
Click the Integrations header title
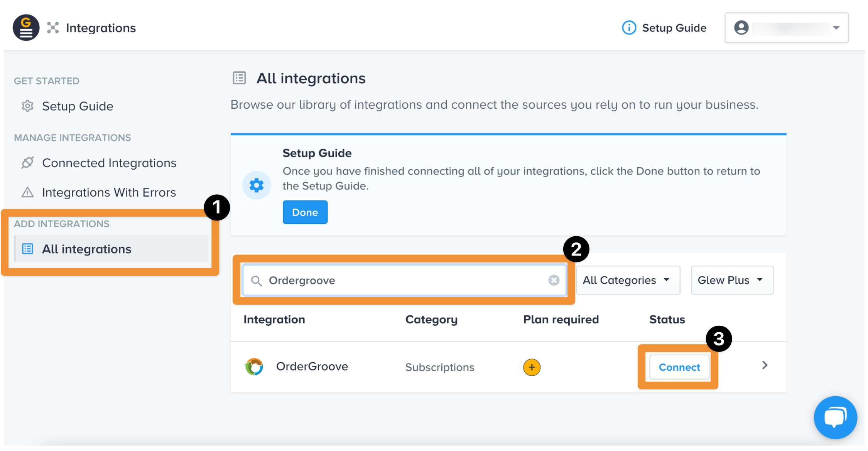101,28
